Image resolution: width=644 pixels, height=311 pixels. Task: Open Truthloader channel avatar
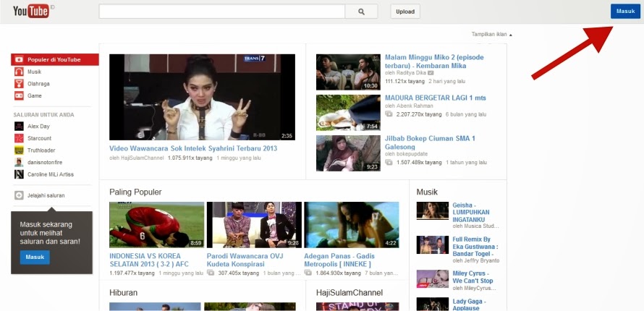[x=19, y=150]
